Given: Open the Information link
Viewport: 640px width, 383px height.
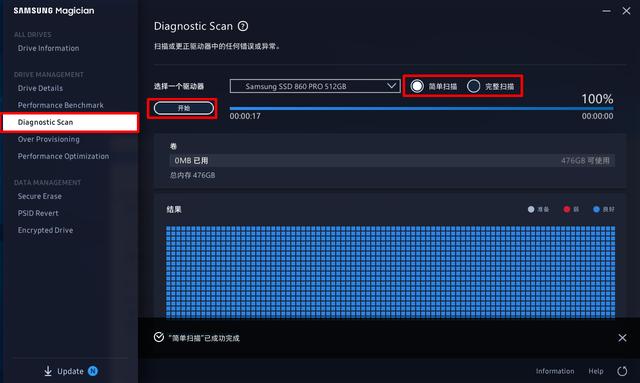Looking at the screenshot, I should point(555,371).
